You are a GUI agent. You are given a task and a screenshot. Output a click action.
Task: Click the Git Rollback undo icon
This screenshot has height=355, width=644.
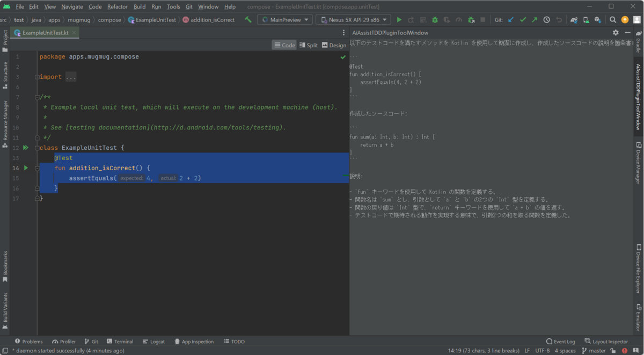pos(559,20)
